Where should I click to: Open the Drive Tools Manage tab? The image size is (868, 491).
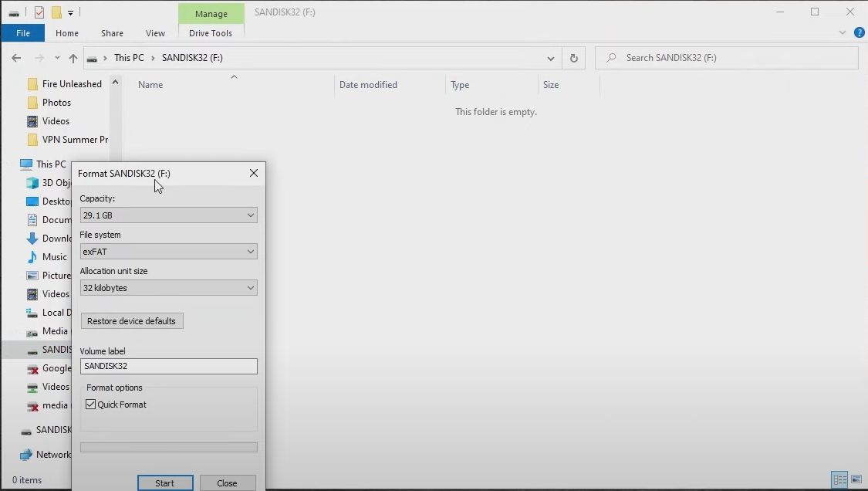(x=211, y=13)
